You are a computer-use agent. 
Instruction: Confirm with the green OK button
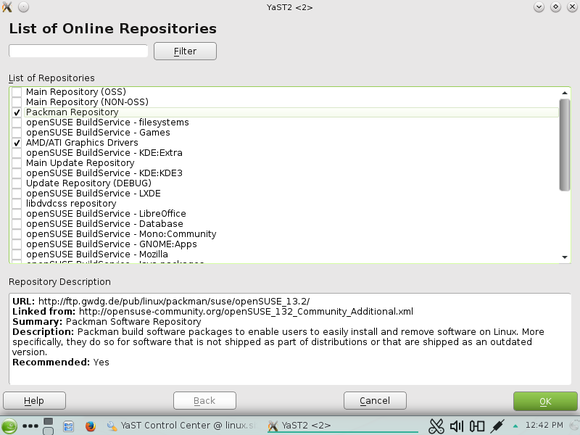545,401
